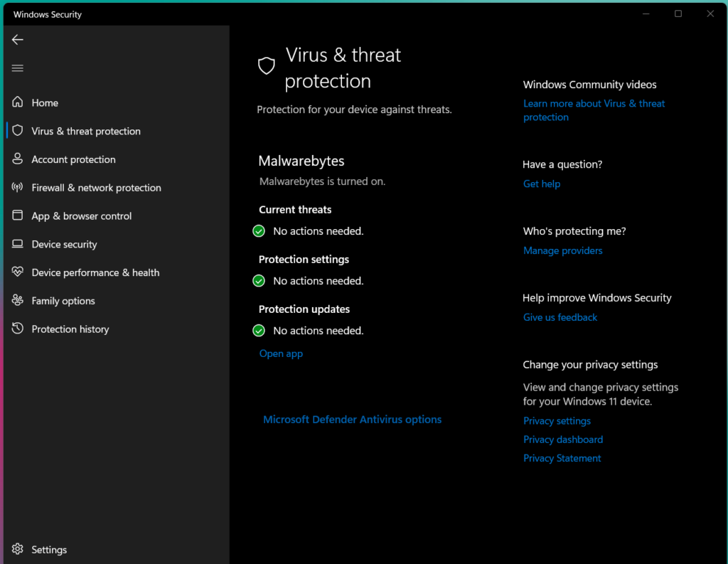
Task: Click 'Help improve Windows Security' heading
Action: click(x=596, y=298)
